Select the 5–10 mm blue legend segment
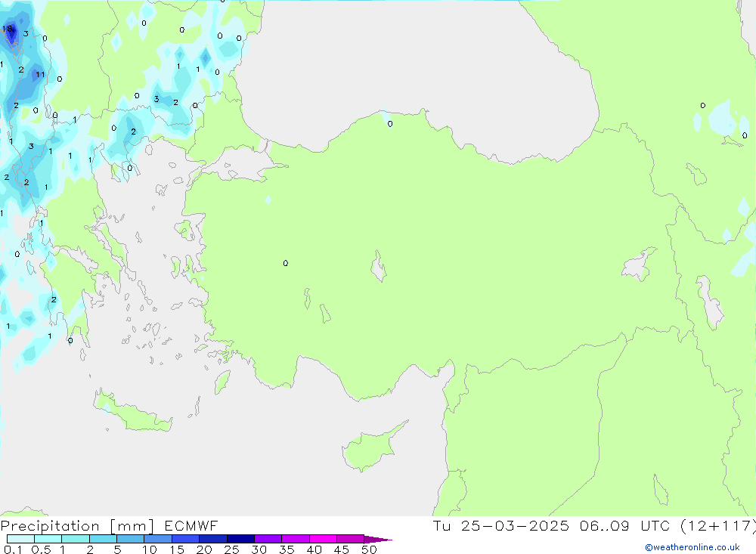756x554 pixels. click(131, 539)
